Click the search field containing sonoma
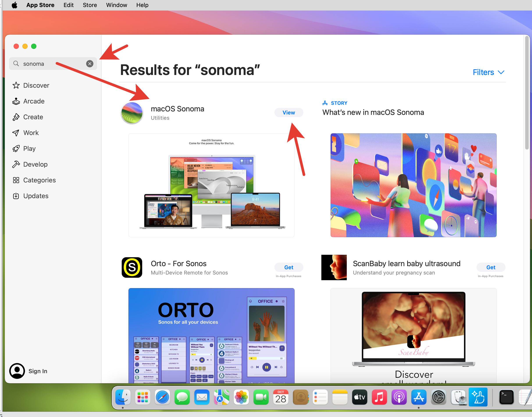The image size is (532, 417). point(53,64)
